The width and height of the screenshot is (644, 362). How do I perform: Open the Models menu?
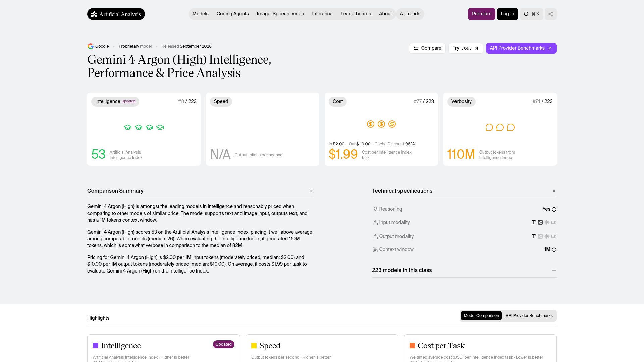click(x=201, y=14)
